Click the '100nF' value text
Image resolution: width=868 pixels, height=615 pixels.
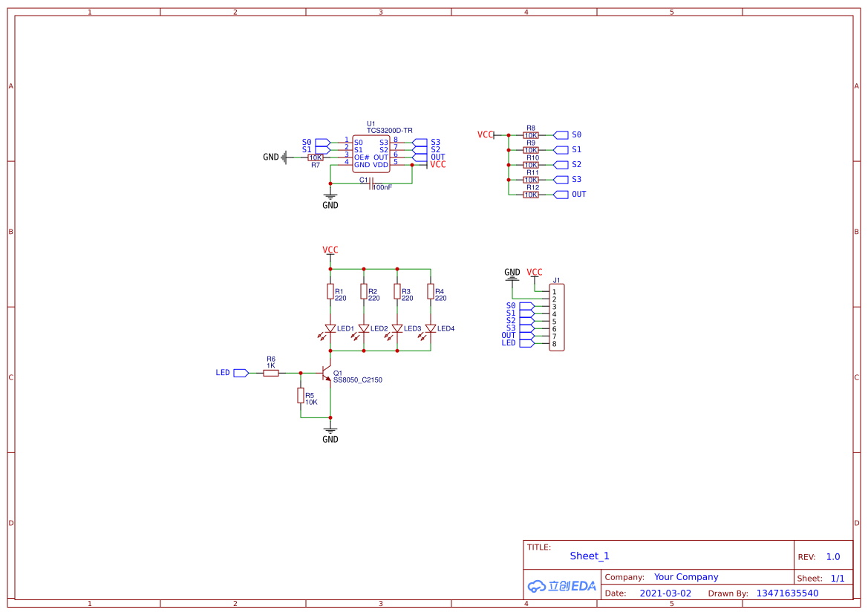tap(382, 188)
